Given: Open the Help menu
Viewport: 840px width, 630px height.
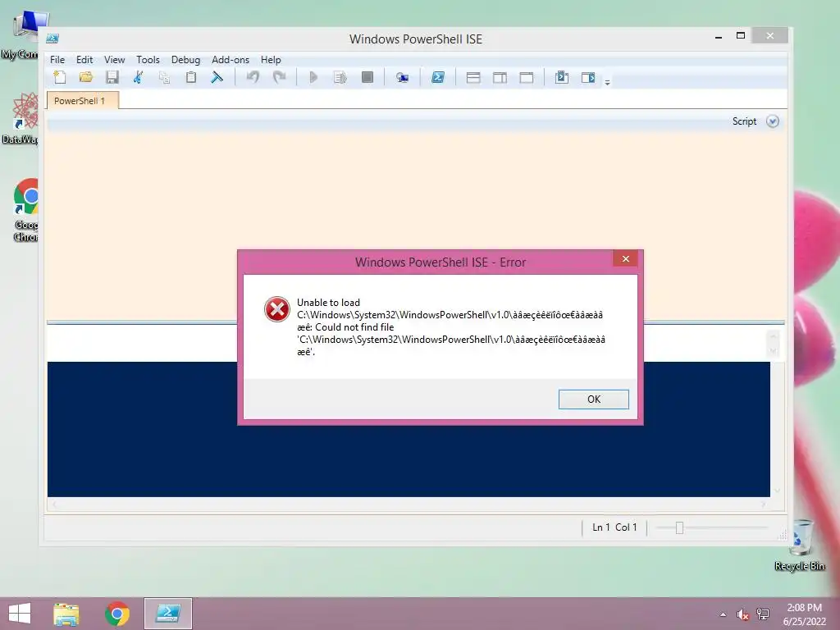Looking at the screenshot, I should coord(271,59).
